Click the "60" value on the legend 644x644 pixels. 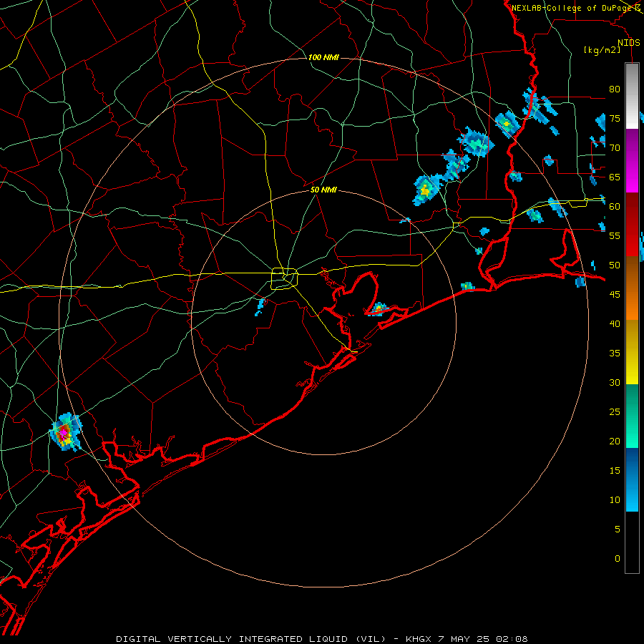(615, 207)
